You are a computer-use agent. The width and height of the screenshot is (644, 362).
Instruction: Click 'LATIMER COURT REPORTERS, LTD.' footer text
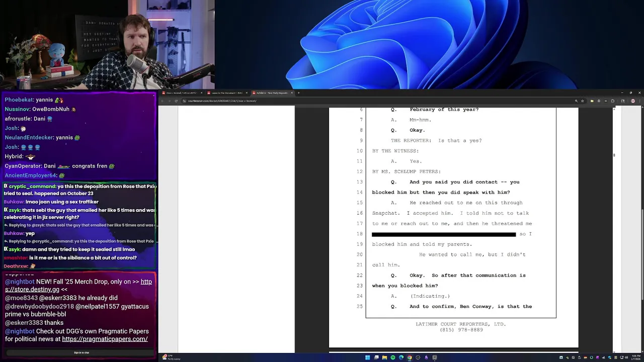[461, 324]
